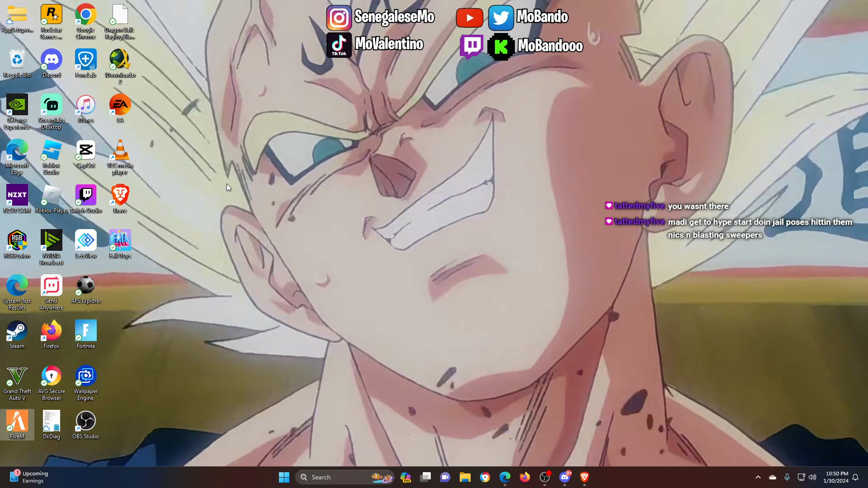The width and height of the screenshot is (868, 488).
Task: Select the FiveM desktop icon
Action: pos(17,425)
